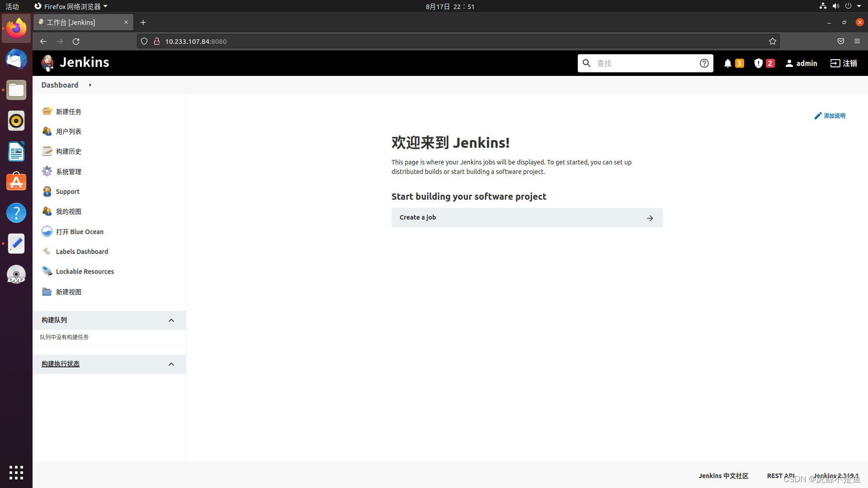Image resolution: width=868 pixels, height=488 pixels.
Task: Close the 工作台 [Jenkins] tab
Action: [x=126, y=22]
